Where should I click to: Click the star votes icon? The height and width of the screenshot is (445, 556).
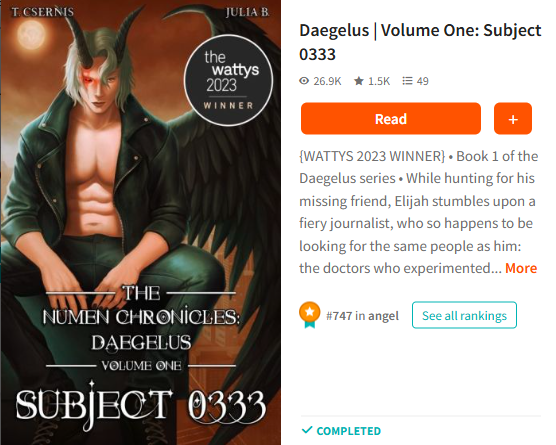pyautogui.click(x=358, y=81)
